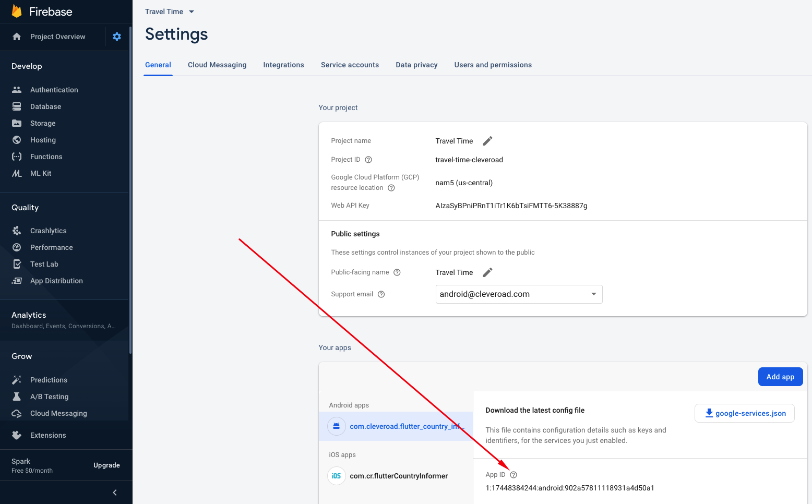Click the GCP resource location help icon
The image size is (812, 504).
tap(391, 188)
